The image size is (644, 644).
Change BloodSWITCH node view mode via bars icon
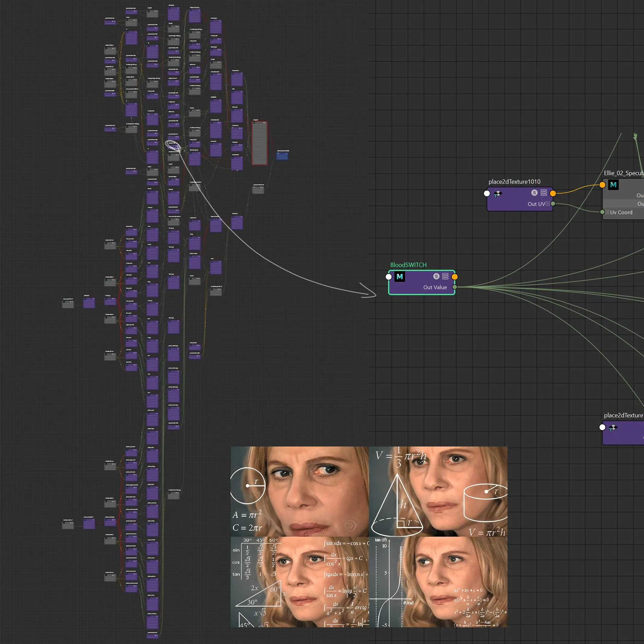[445, 276]
